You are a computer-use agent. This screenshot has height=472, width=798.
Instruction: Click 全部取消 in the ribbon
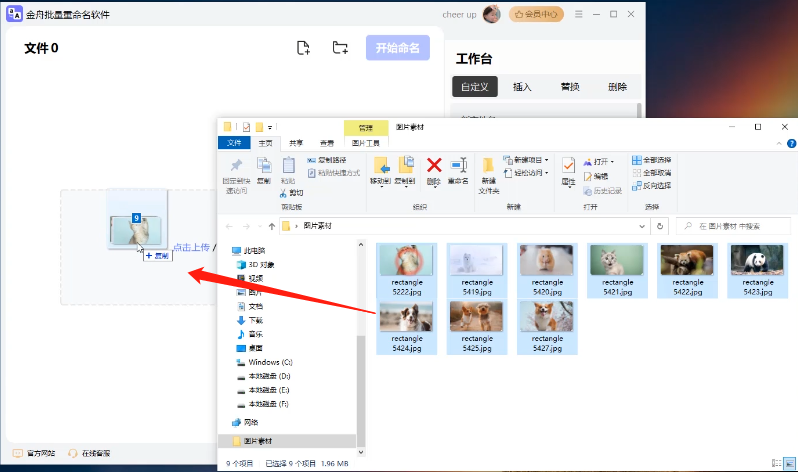point(652,173)
